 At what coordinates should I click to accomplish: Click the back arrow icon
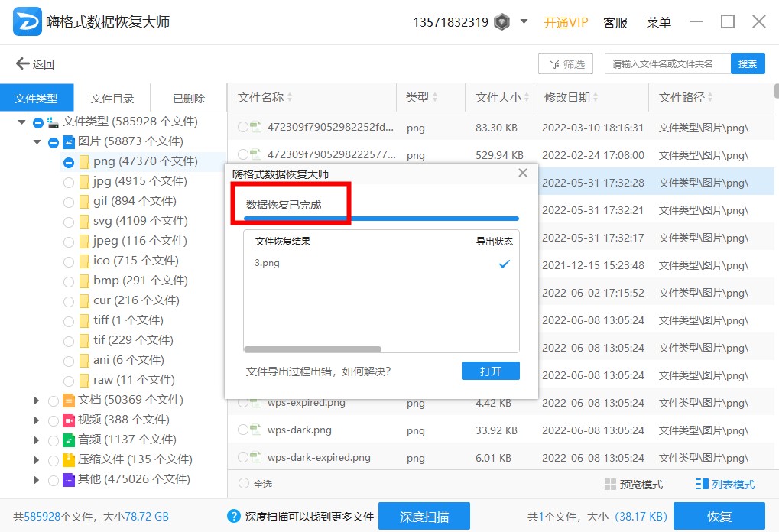click(x=22, y=63)
